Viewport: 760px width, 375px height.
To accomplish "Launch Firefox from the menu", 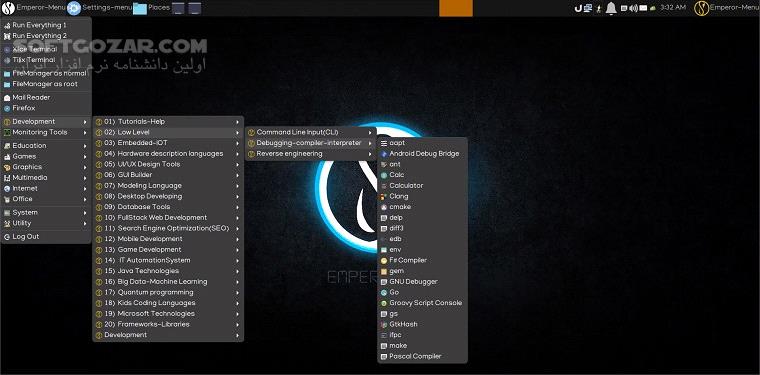I will click(x=46, y=108).
